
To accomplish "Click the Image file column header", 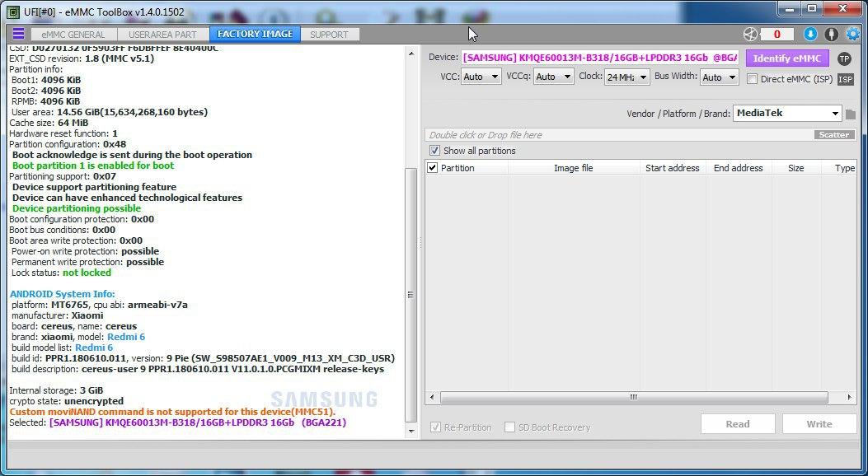I will pos(574,168).
